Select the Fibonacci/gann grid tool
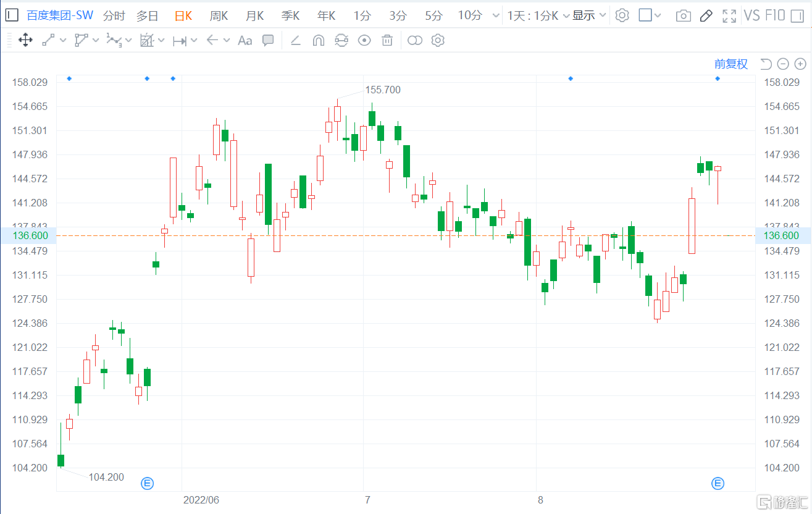812x514 pixels. tap(147, 41)
